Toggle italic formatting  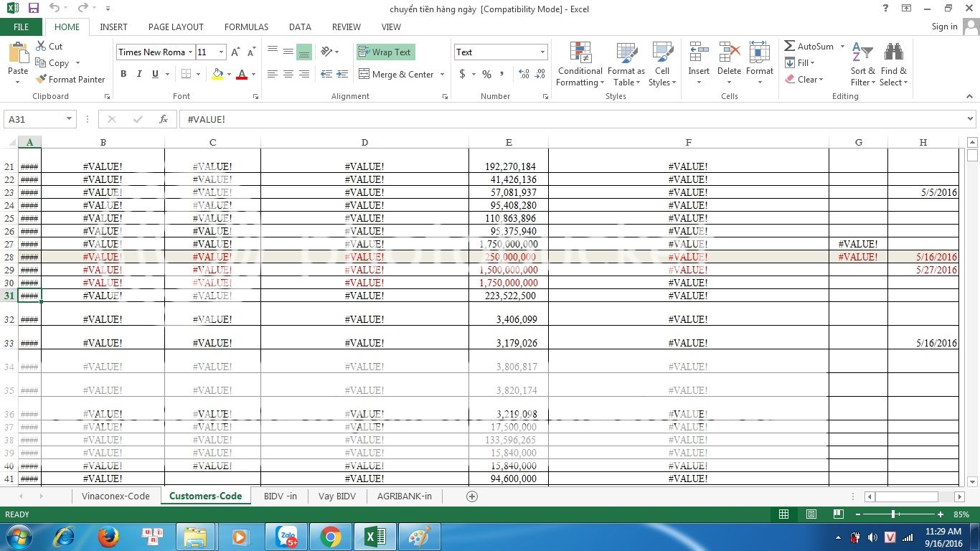pos(139,74)
